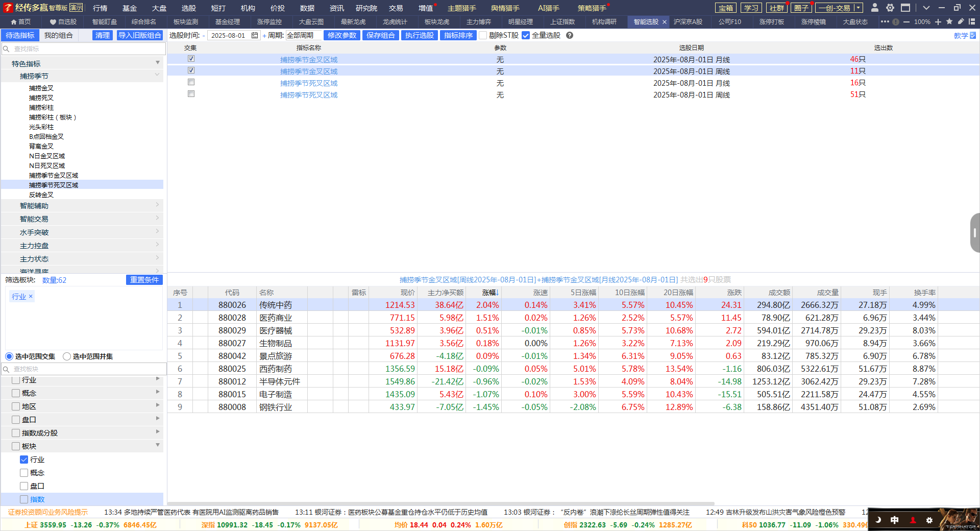980x531 pixels.
Task: Expand the 水手突破 group
Action: tap(157, 231)
